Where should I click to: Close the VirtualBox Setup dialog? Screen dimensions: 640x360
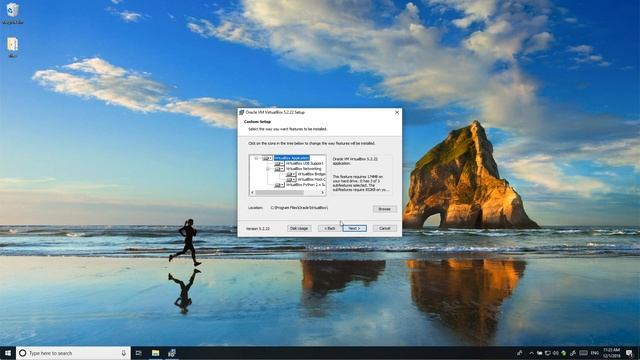click(x=397, y=112)
